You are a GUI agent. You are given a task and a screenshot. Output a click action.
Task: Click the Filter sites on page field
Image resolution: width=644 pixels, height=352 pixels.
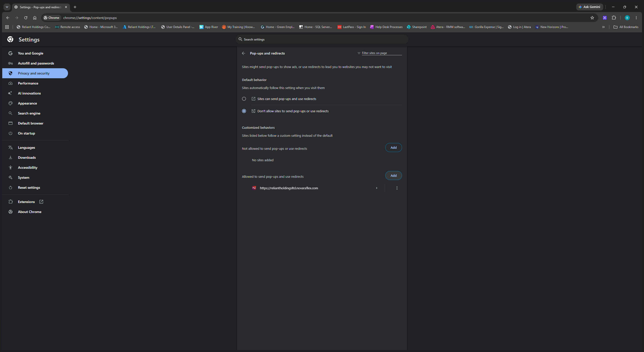[381, 53]
